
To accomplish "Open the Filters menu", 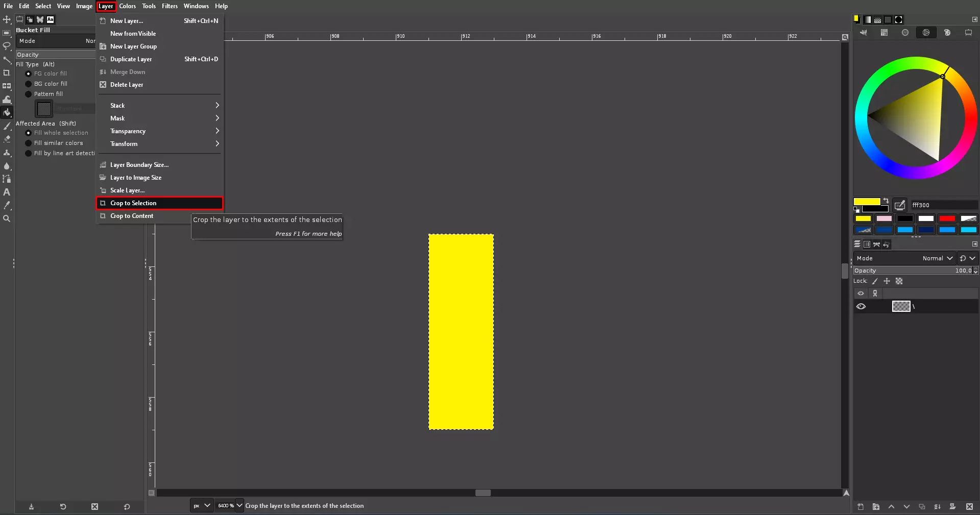I will pos(170,6).
